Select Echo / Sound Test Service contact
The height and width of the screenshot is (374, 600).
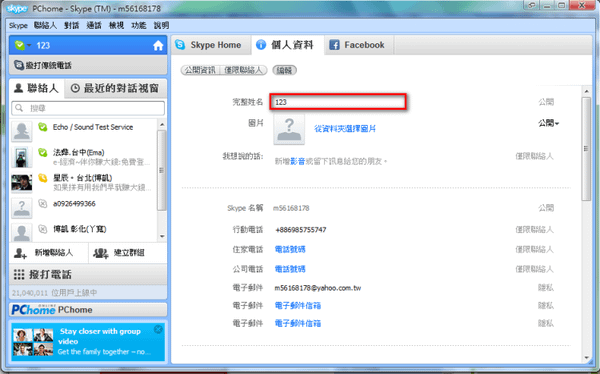click(x=83, y=131)
